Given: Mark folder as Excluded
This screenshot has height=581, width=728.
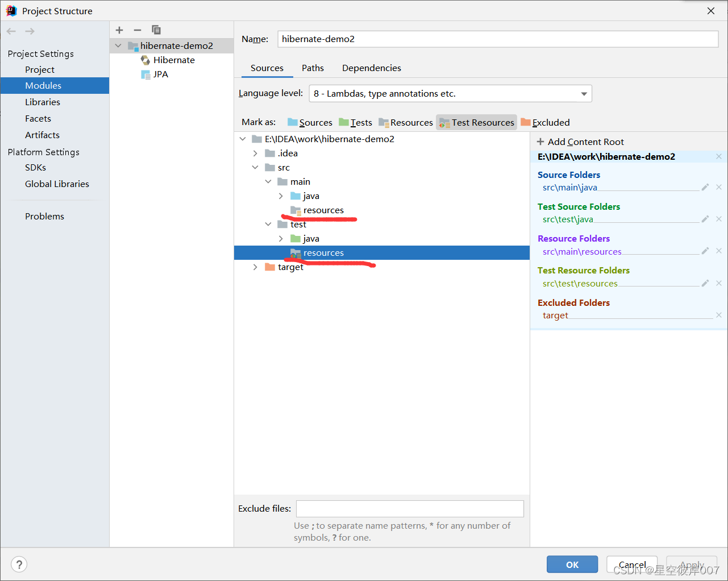Looking at the screenshot, I should point(545,122).
